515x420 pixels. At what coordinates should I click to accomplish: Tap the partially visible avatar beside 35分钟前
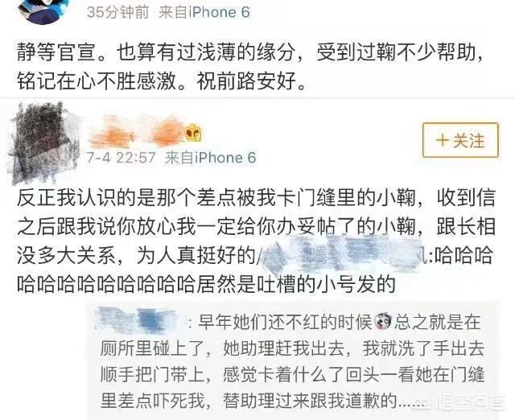click(x=44, y=9)
